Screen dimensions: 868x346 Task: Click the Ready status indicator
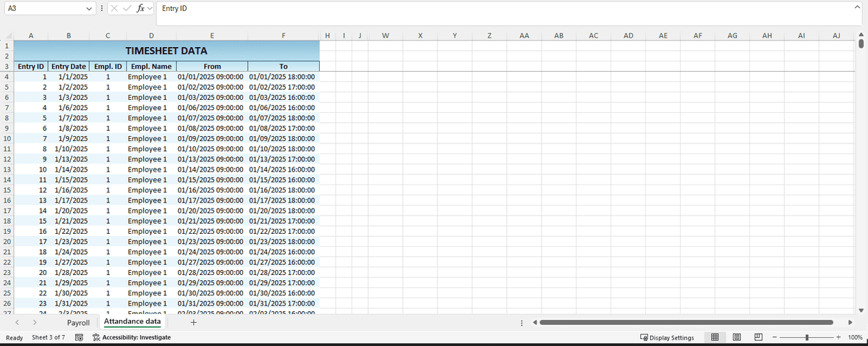coord(14,337)
